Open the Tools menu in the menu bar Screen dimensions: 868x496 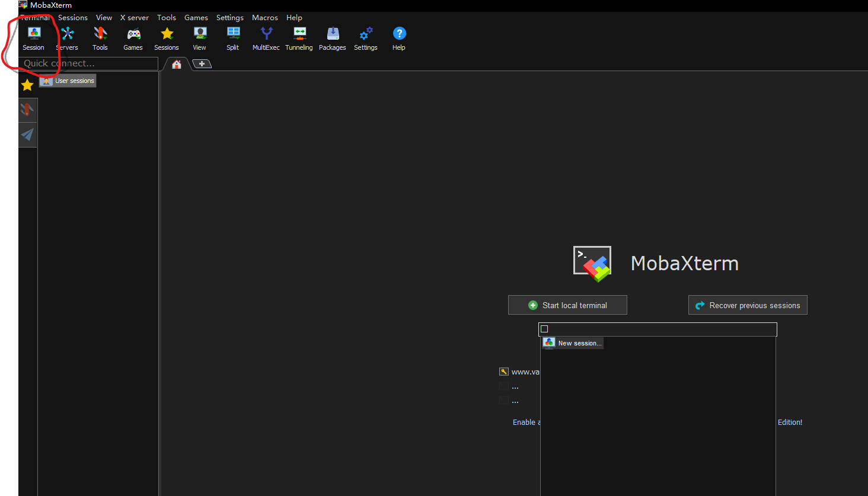pos(167,18)
